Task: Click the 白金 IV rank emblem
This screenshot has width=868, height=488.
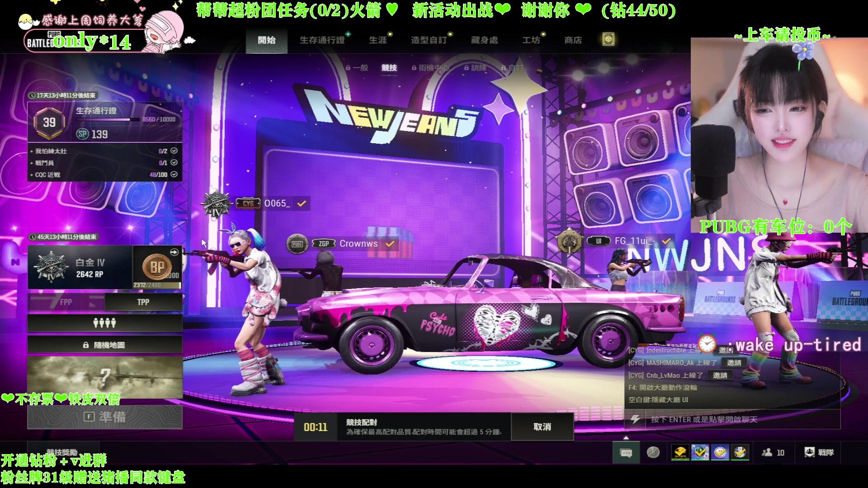Action: click(51, 267)
